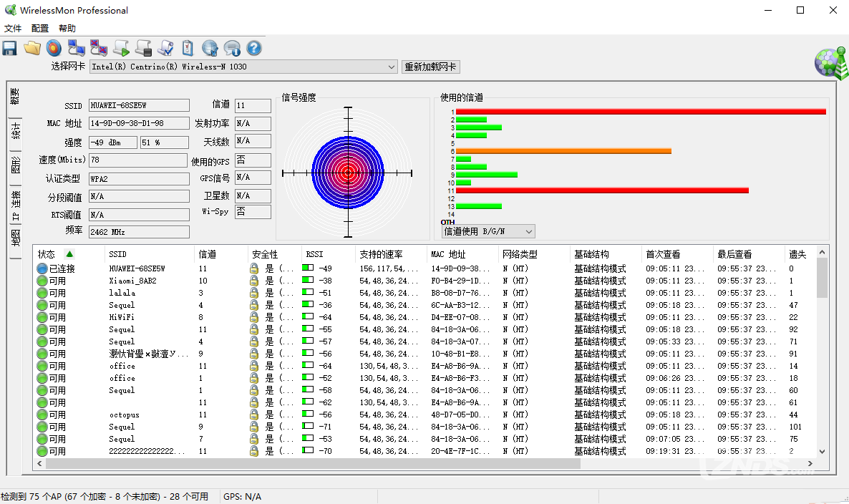
Task: Select the 概要 side tab
Action: point(14,97)
